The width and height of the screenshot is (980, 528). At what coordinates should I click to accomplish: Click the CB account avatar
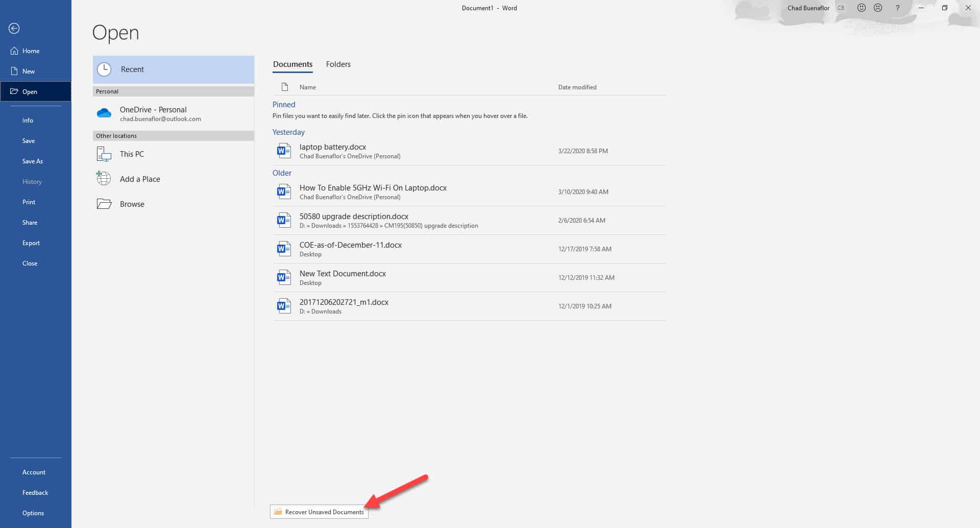841,8
